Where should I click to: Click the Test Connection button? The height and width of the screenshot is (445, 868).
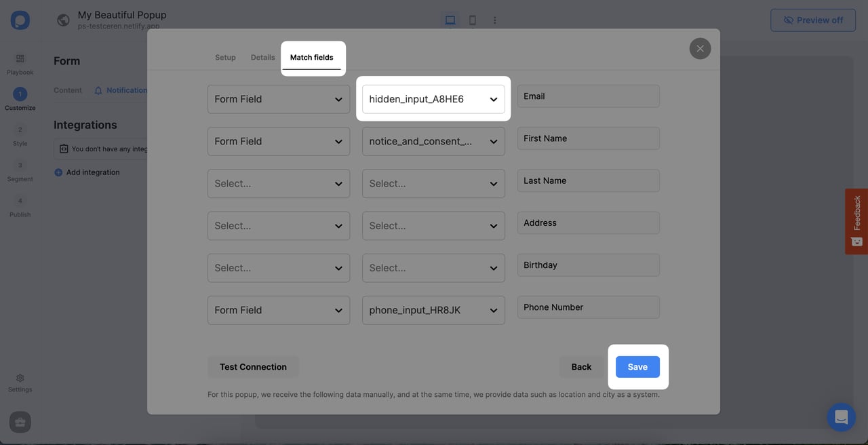(253, 367)
